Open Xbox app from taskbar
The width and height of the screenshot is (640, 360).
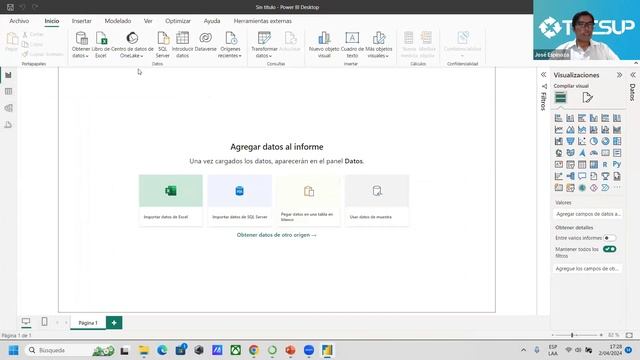tap(236, 350)
